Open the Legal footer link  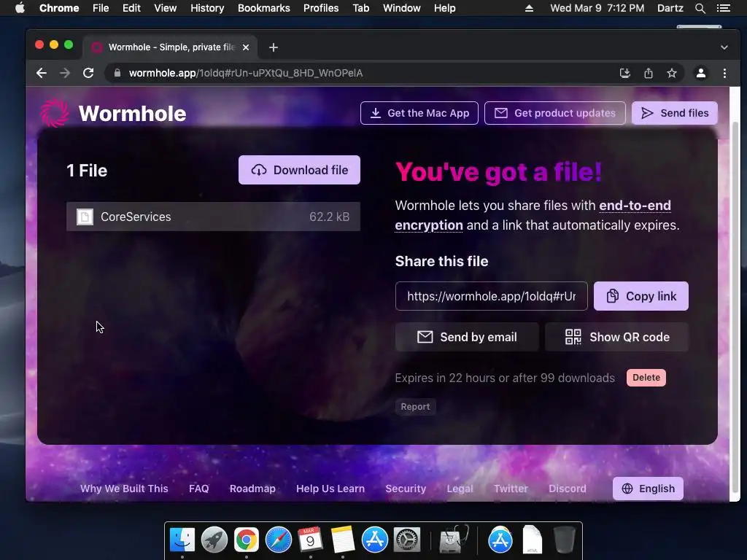tap(460, 489)
